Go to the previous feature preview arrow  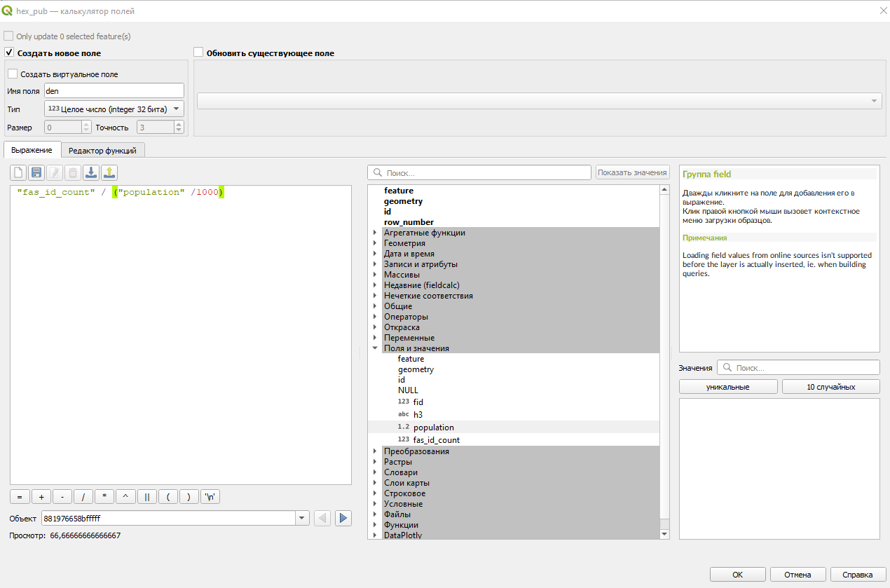322,518
